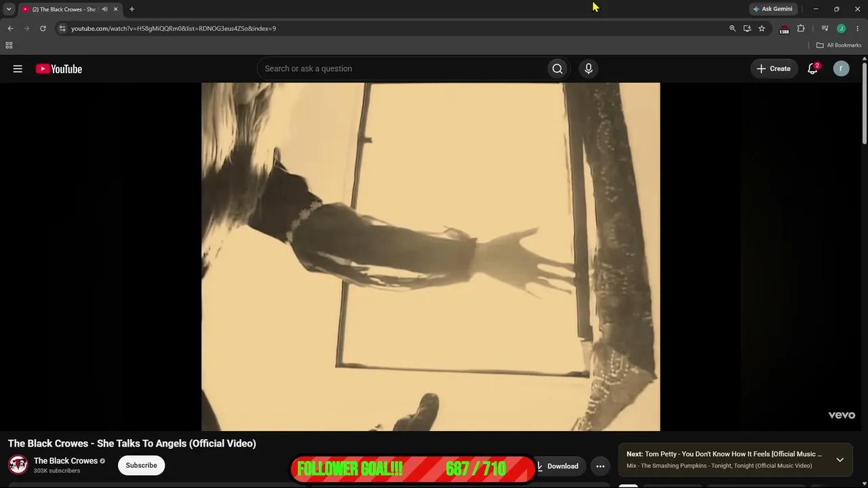Go back with the browser back arrow

point(10,28)
